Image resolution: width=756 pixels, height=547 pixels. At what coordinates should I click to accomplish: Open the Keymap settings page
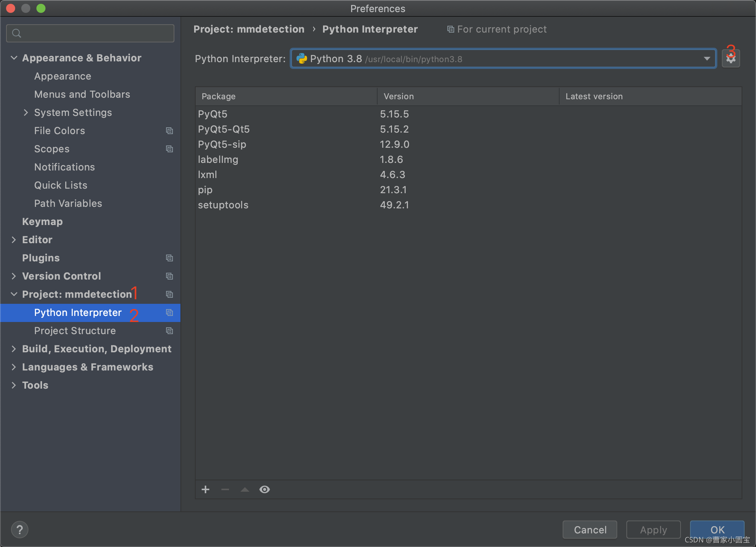[42, 222]
